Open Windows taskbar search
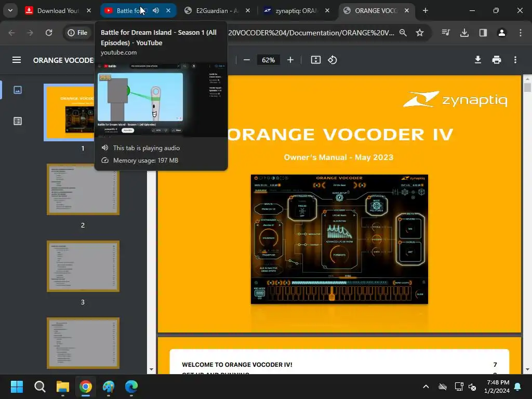532x399 pixels. (x=39, y=387)
